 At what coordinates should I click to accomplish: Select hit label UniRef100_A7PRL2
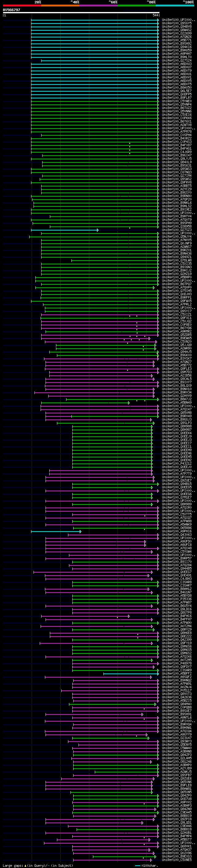pyautogui.click(x=176, y=304)
